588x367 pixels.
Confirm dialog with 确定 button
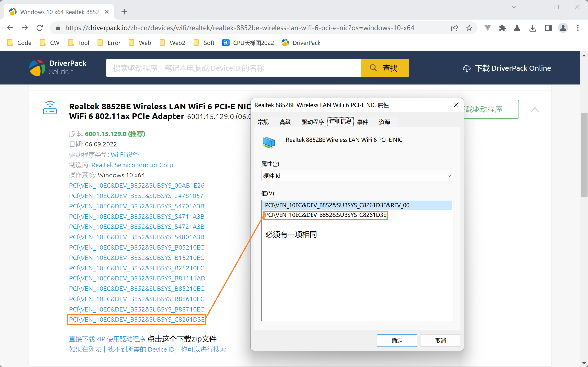pyautogui.click(x=397, y=341)
